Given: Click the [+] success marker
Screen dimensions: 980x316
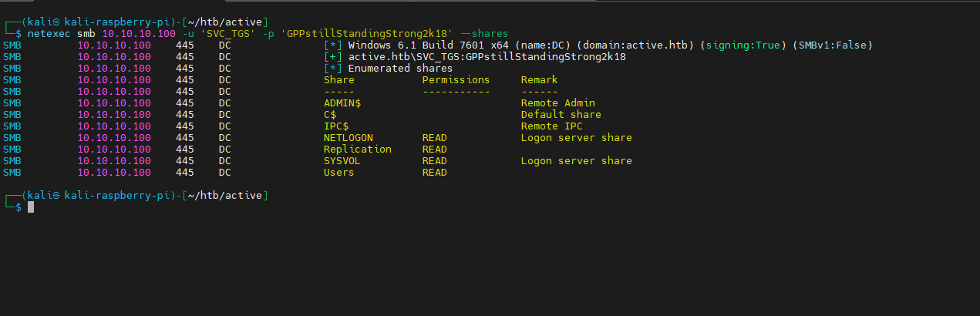Looking at the screenshot, I should 333,57.
